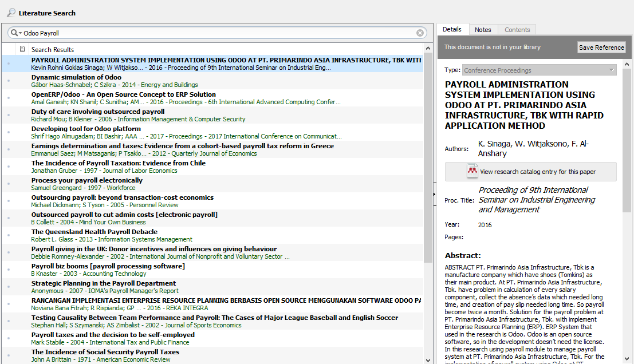The image size is (634, 364).
Task: Click the document icon in the Search Results header
Action: (x=22, y=49)
